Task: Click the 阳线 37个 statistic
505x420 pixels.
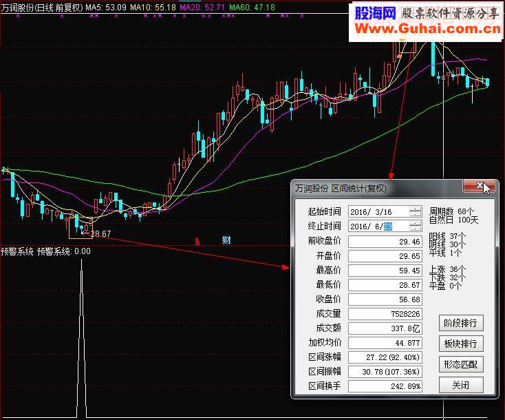Action: (447, 236)
